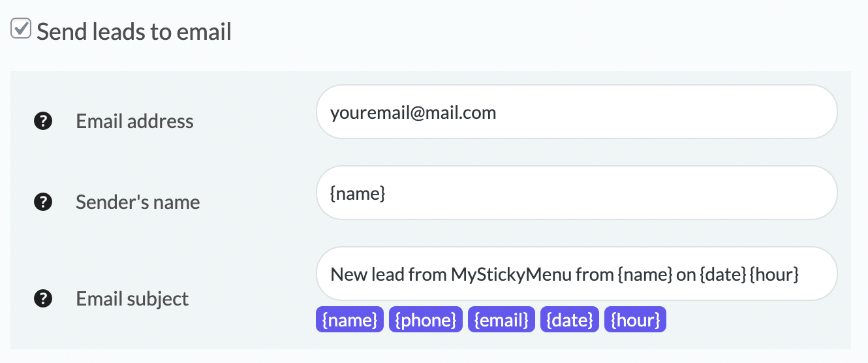
Task: Choose the {hour} tag chip
Action: pos(635,320)
